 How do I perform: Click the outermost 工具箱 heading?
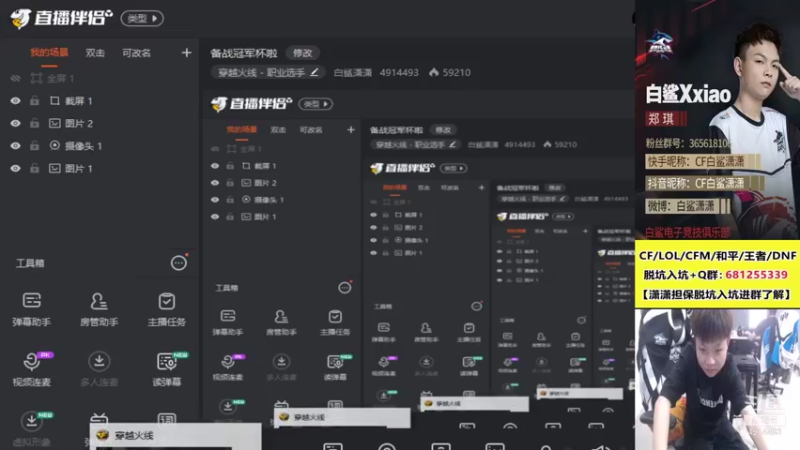(x=30, y=263)
